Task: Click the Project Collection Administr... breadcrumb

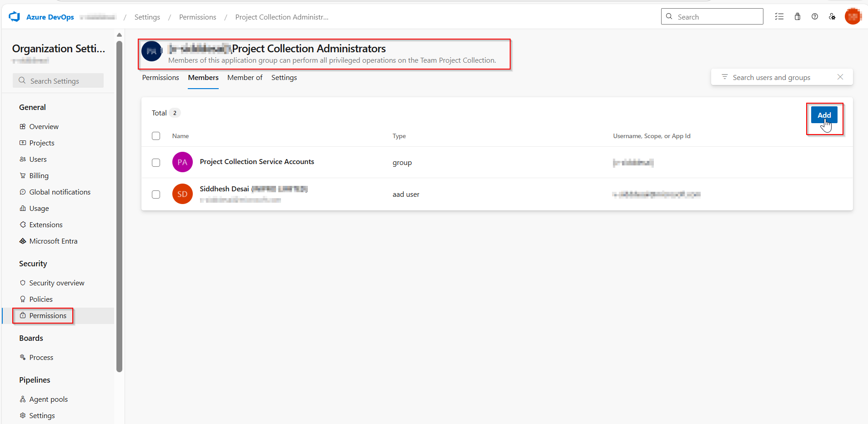Action: [282, 17]
